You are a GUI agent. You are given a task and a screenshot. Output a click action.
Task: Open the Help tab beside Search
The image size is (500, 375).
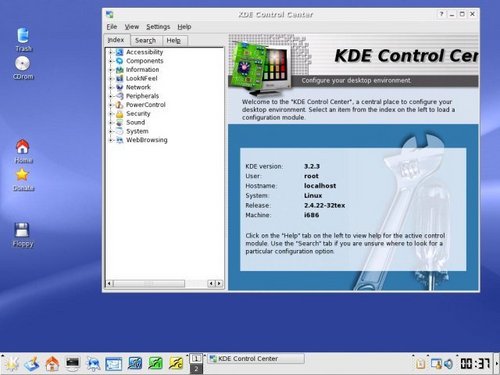174,41
